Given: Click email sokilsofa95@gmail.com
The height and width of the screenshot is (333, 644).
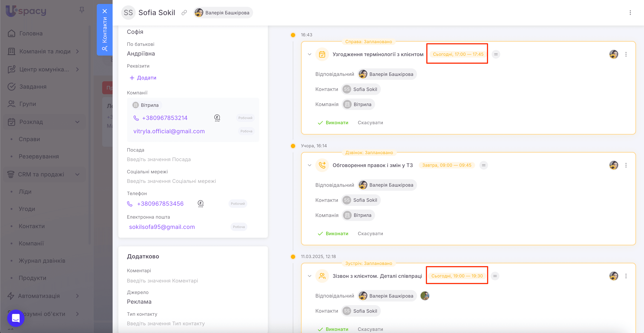Looking at the screenshot, I should tap(162, 227).
